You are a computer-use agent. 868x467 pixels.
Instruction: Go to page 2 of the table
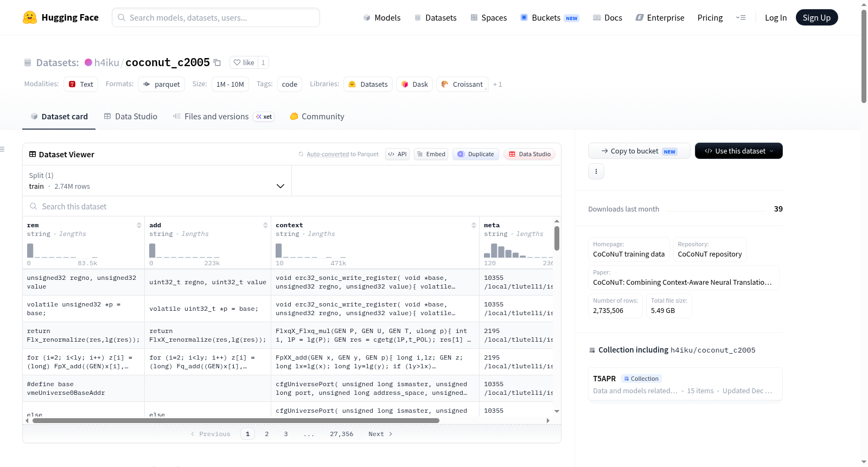267,434
